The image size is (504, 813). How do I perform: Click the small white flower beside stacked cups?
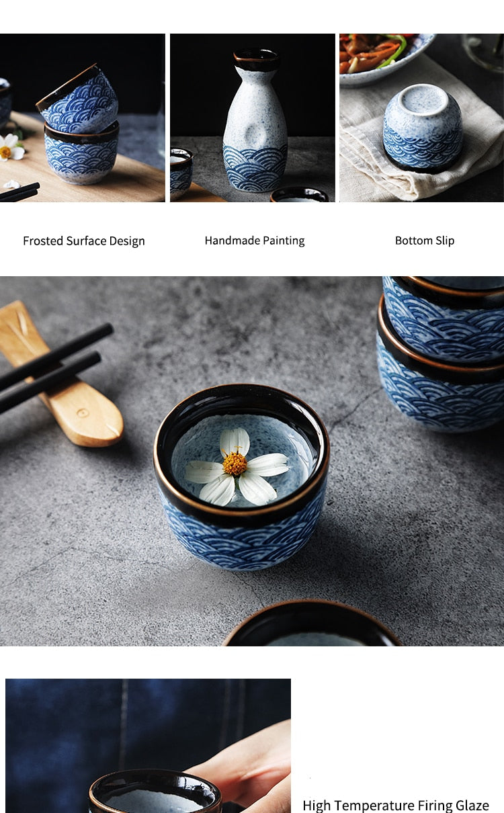11,146
